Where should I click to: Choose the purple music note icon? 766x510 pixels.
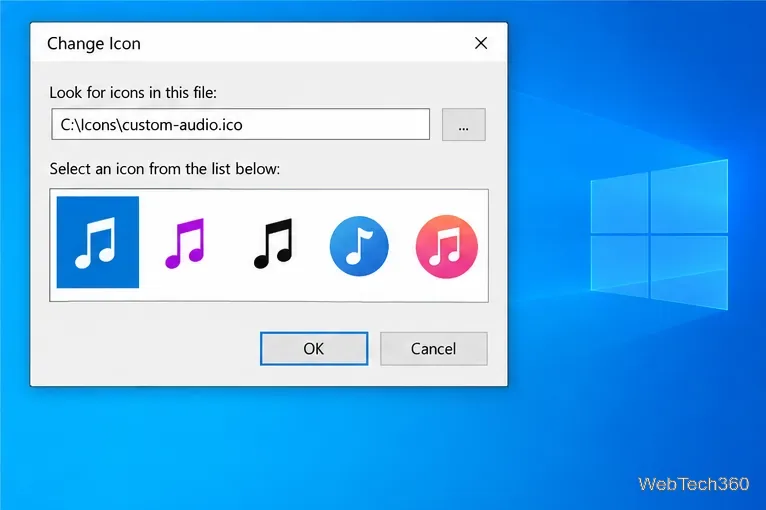(x=185, y=243)
